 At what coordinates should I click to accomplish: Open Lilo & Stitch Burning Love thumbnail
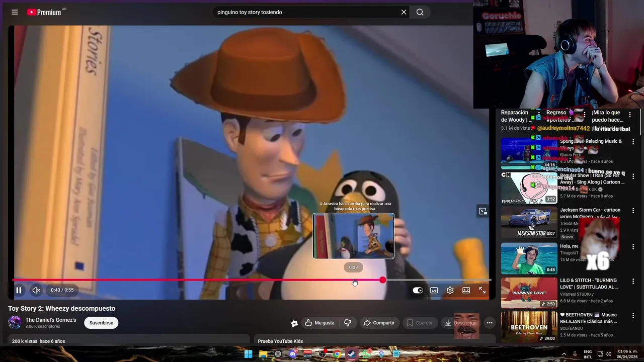(529, 293)
